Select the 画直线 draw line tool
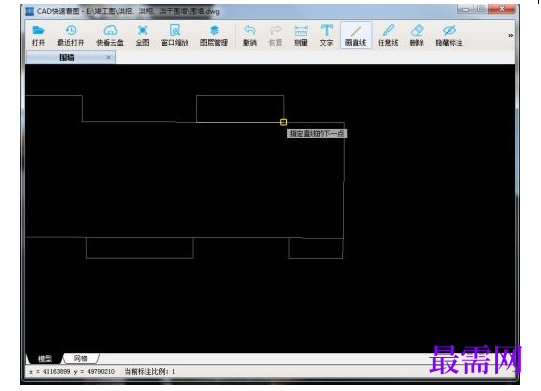 click(356, 35)
